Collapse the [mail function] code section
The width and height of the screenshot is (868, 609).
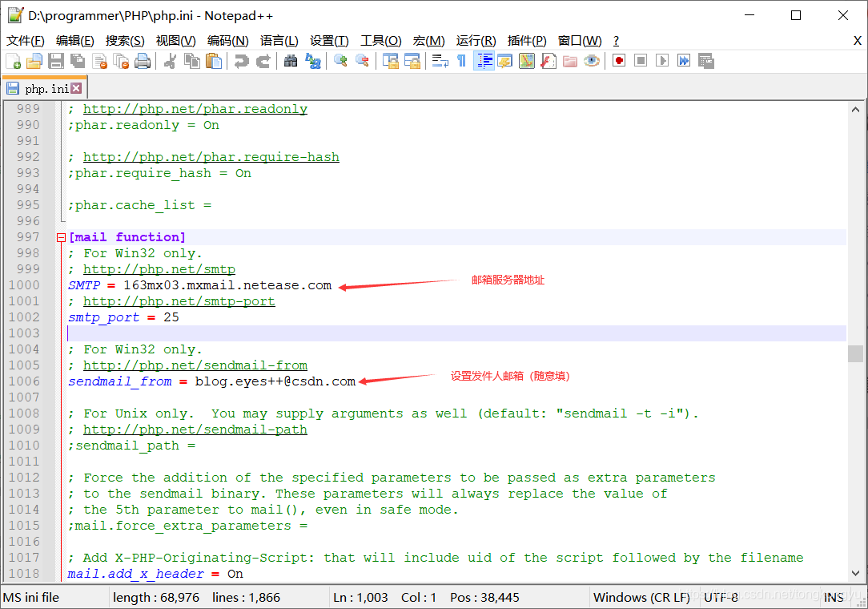61,236
